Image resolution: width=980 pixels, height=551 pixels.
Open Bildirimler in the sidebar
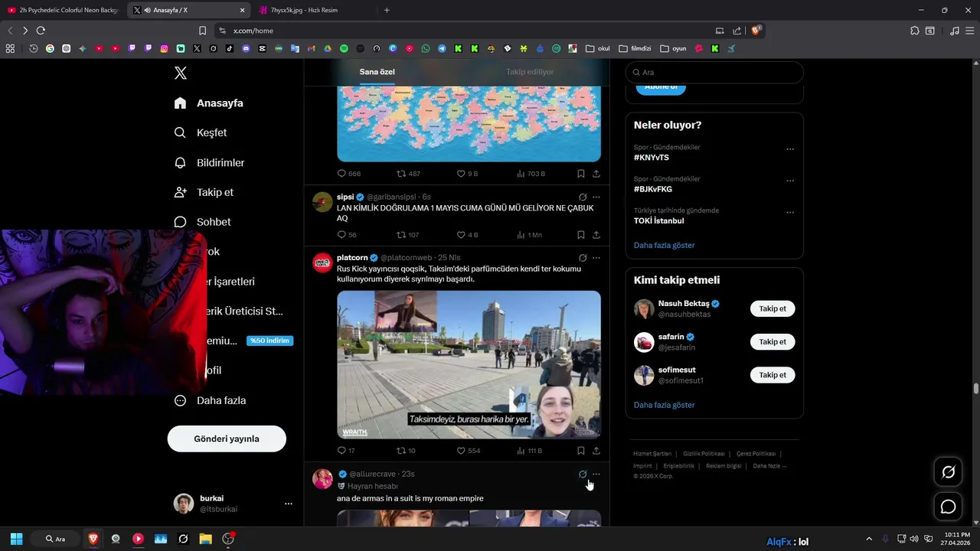click(x=209, y=162)
